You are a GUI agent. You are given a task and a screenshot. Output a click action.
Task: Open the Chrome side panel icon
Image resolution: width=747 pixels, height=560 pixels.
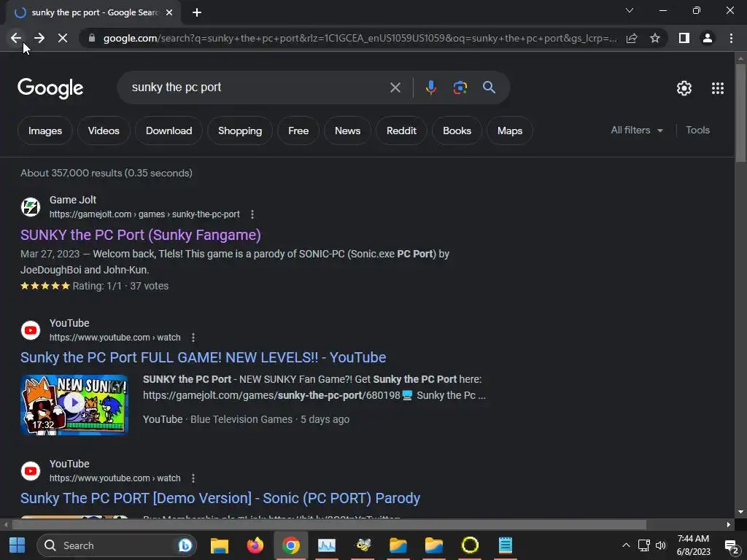pyautogui.click(x=684, y=38)
